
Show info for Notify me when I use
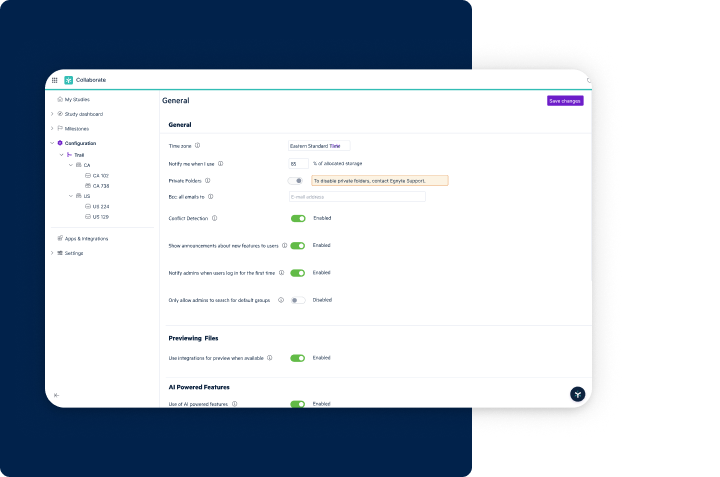(x=220, y=163)
